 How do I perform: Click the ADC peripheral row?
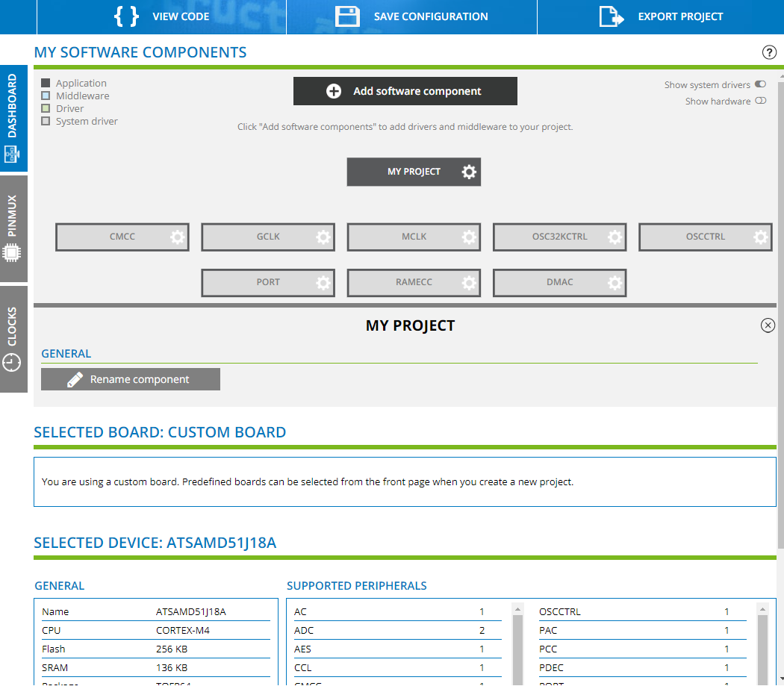(x=397, y=631)
